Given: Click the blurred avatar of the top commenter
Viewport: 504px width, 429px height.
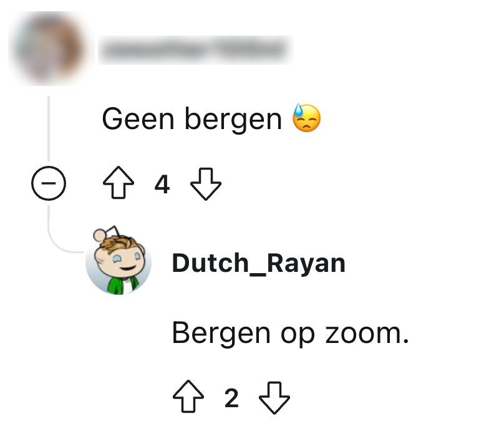Looking at the screenshot, I should click(48, 48).
